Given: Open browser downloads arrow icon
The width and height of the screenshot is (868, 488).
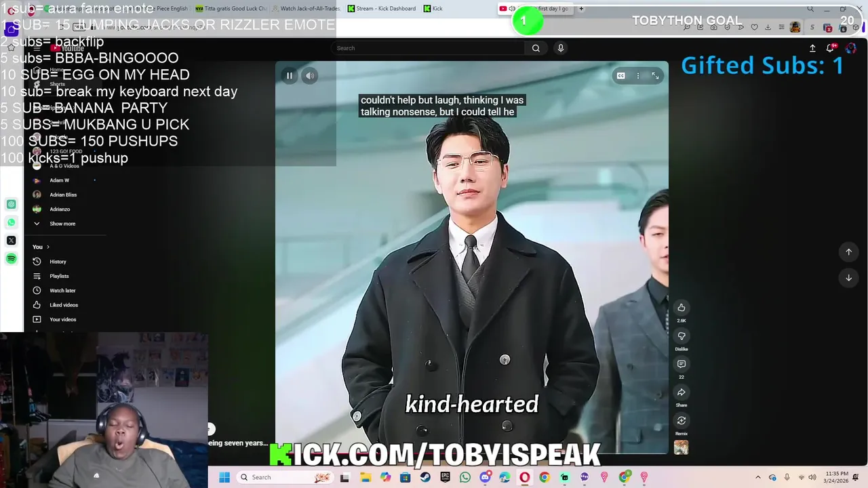Looking at the screenshot, I should 768,28.
